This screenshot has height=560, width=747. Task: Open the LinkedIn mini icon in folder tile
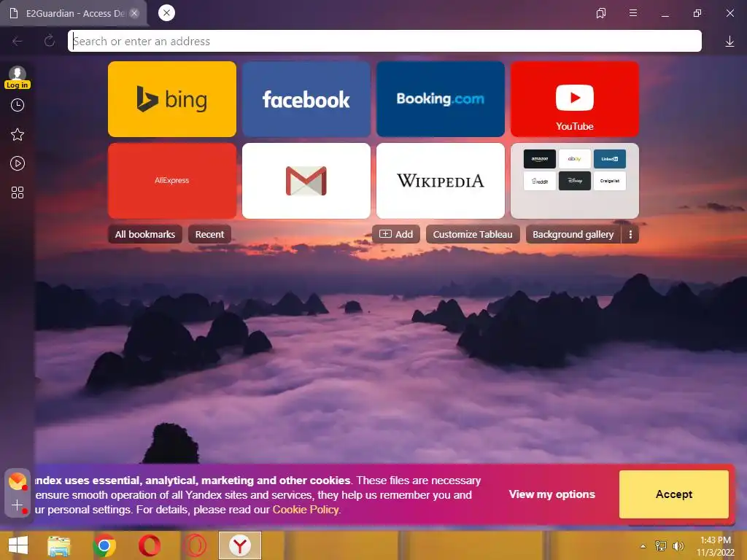coord(609,159)
